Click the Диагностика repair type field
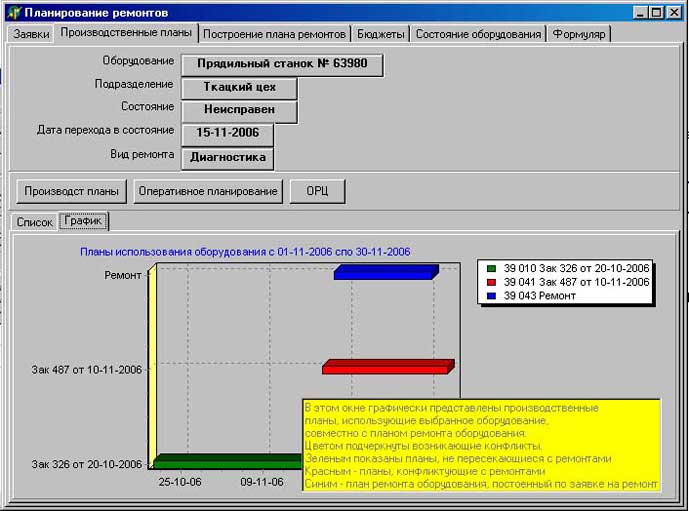689x511 pixels. click(227, 158)
